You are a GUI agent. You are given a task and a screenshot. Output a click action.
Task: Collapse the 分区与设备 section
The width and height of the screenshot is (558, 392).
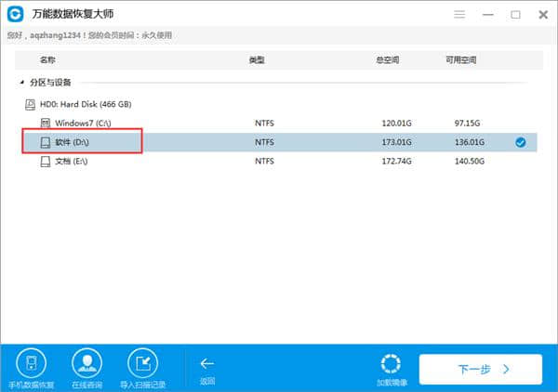[22, 82]
